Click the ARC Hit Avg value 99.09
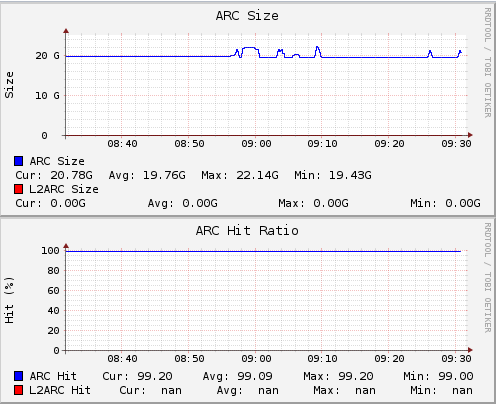This screenshot has width=496, height=404. coord(255,376)
